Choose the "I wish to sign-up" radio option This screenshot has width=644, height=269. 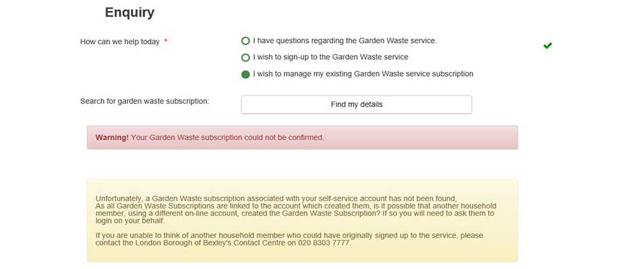245,58
